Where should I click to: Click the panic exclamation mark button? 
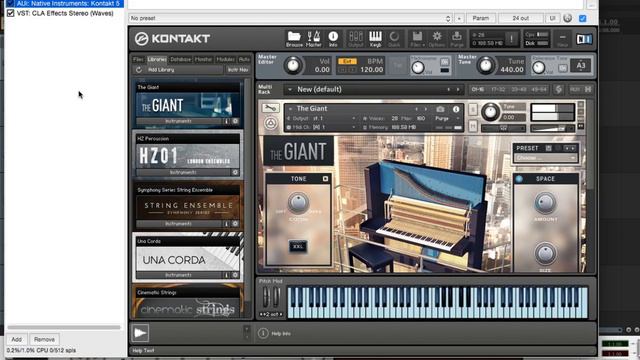[x=511, y=39]
